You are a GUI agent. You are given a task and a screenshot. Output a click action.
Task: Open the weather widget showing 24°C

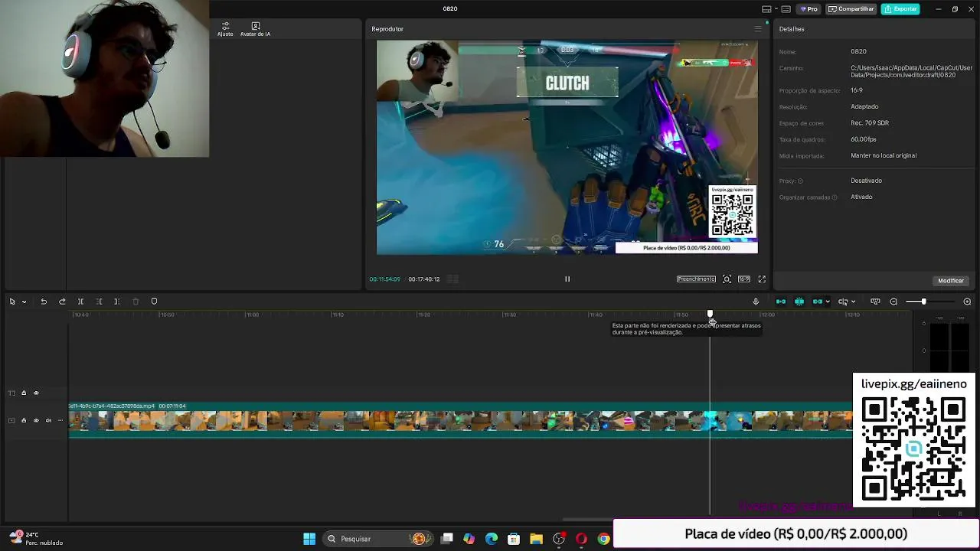coord(36,539)
